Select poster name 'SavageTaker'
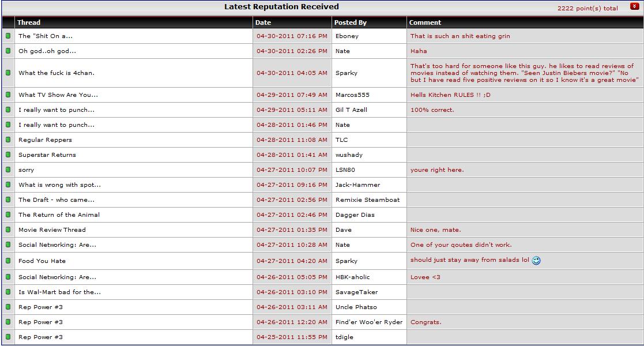 click(x=356, y=292)
